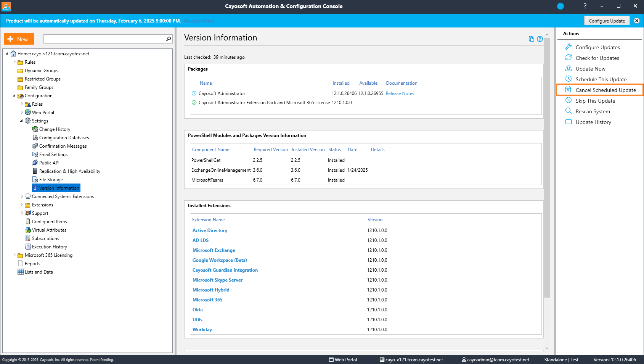Expand the Connected Systems Extensions node
This screenshot has width=644, height=364.
tap(22, 196)
